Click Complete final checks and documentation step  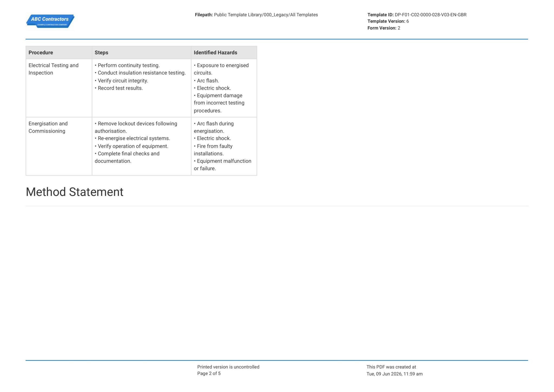point(127,157)
